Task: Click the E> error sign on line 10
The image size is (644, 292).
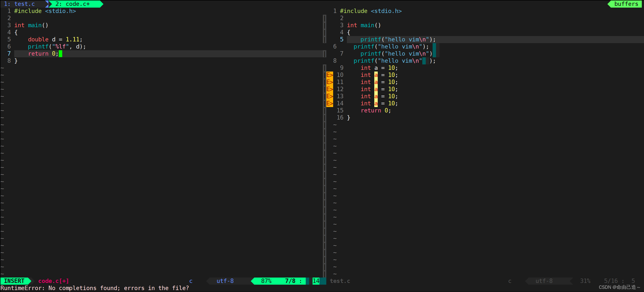Action: pyautogui.click(x=330, y=75)
